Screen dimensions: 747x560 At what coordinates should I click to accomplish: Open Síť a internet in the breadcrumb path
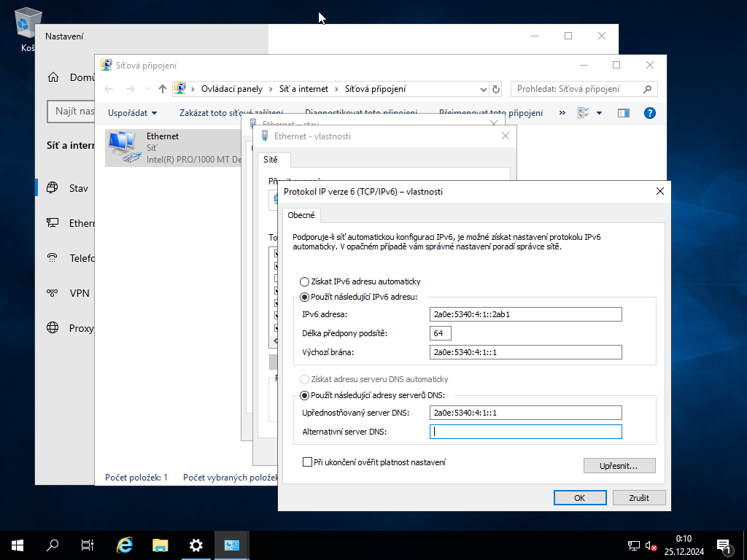[x=303, y=88]
